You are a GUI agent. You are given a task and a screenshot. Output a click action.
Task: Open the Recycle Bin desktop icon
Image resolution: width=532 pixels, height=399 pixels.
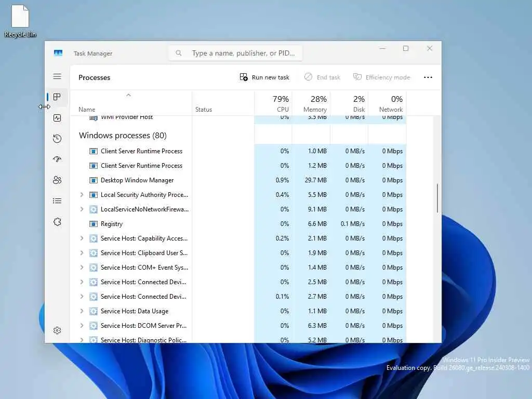[20, 21]
